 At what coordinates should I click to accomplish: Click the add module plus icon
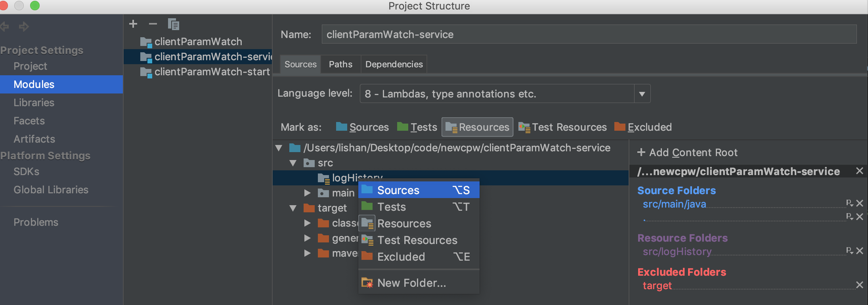[133, 24]
